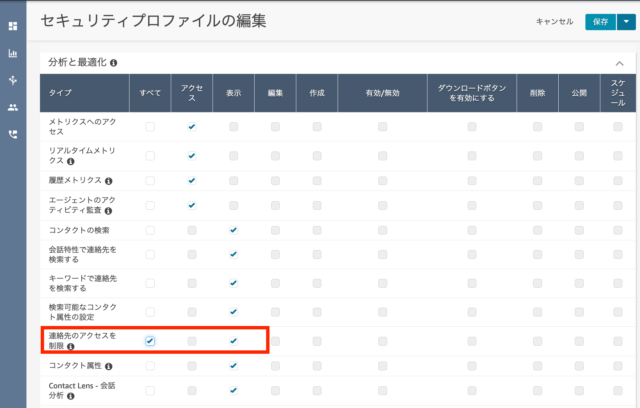Collapse the 分析と最適化 section
The image size is (640, 408).
[x=619, y=63]
